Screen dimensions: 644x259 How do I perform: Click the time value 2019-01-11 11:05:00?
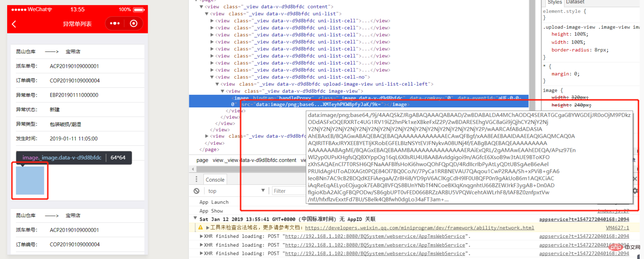(74, 139)
